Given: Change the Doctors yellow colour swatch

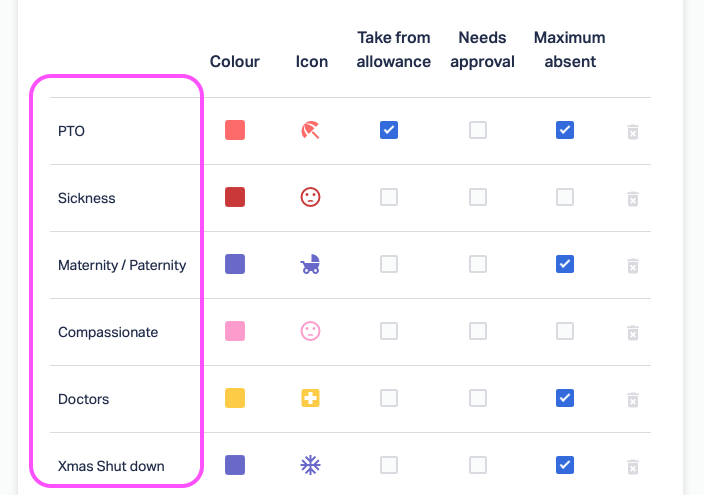Looking at the screenshot, I should pos(235,398).
